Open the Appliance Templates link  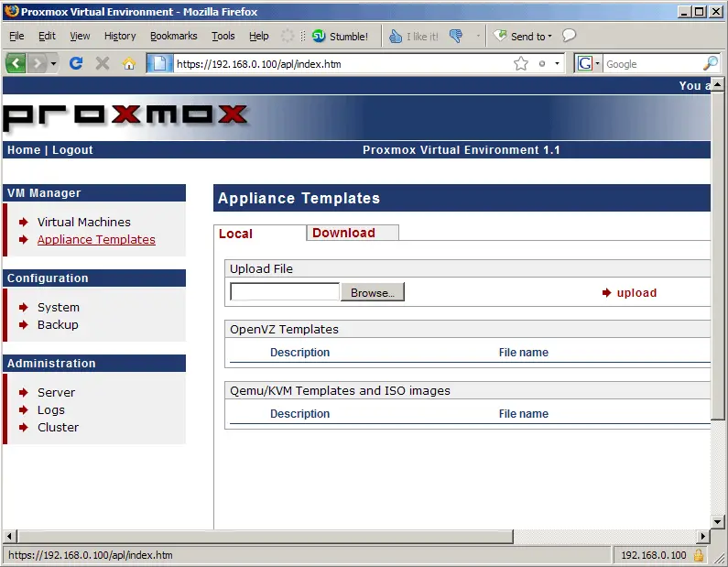click(96, 239)
